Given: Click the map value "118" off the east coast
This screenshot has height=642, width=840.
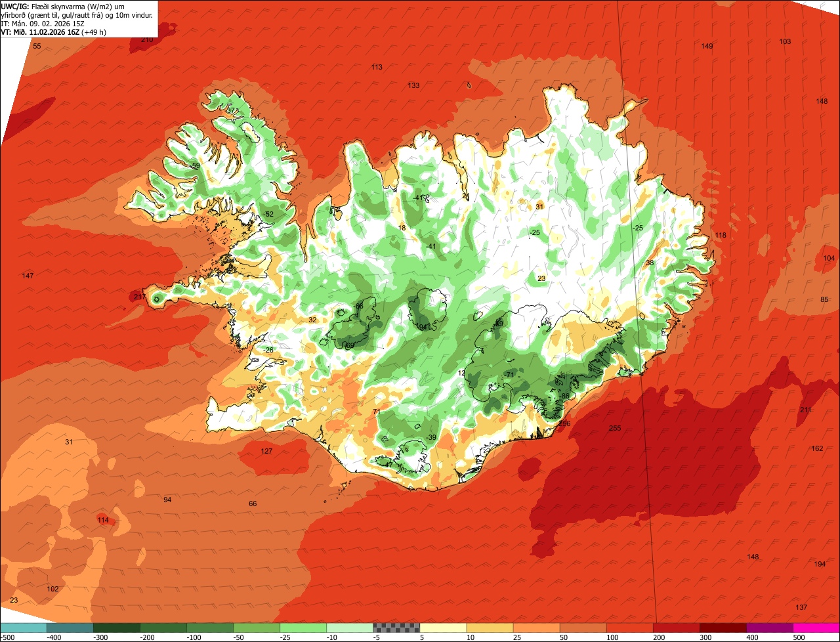Looking at the screenshot, I should [x=721, y=235].
